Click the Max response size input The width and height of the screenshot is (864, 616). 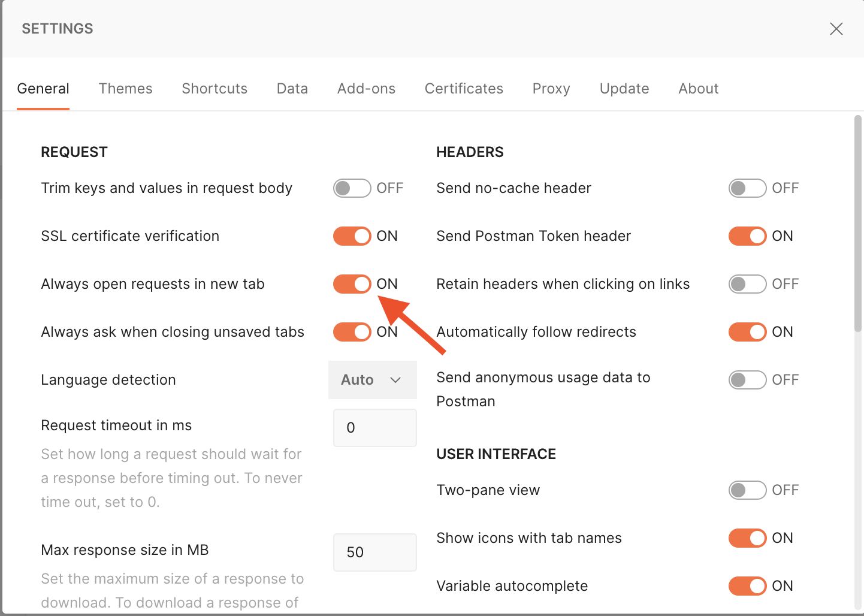click(x=374, y=552)
